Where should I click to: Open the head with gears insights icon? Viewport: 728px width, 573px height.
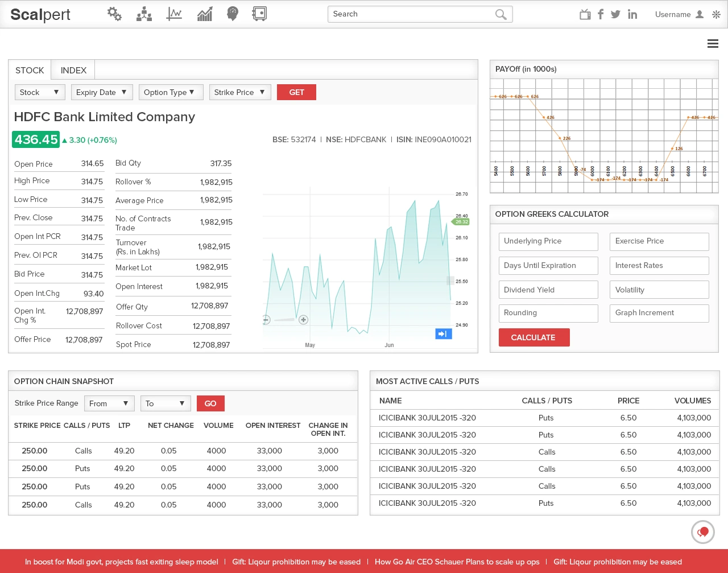click(x=232, y=14)
